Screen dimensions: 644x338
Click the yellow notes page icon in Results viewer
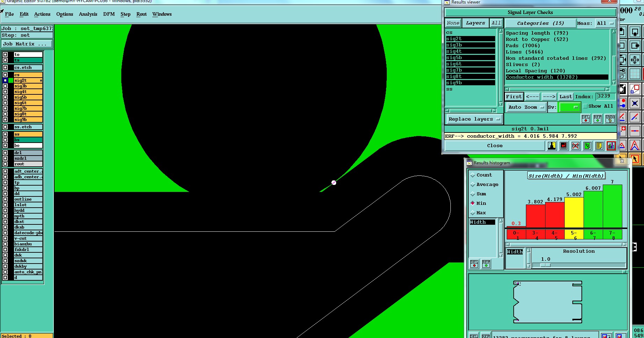(599, 146)
